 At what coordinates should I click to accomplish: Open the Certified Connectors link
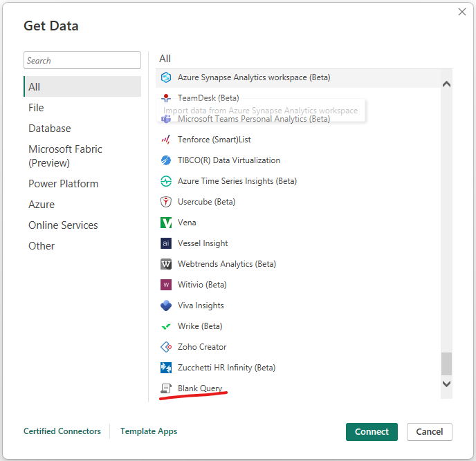62,431
